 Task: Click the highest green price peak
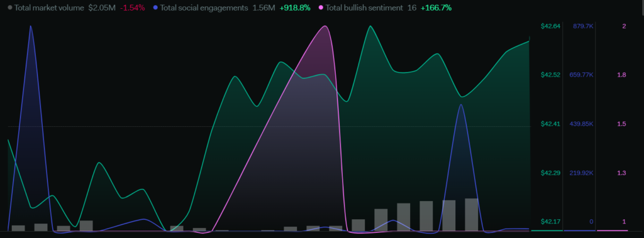370,26
